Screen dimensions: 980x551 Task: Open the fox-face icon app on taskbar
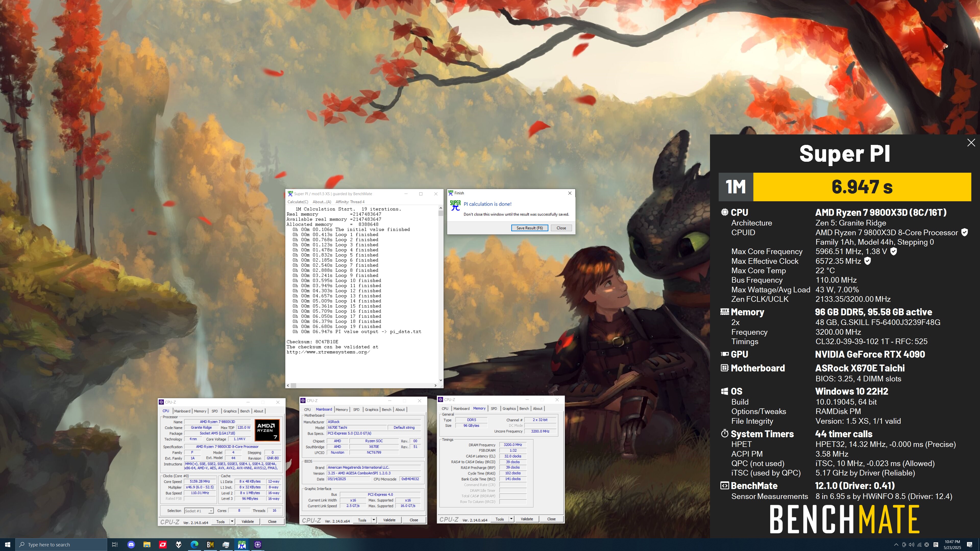click(178, 545)
